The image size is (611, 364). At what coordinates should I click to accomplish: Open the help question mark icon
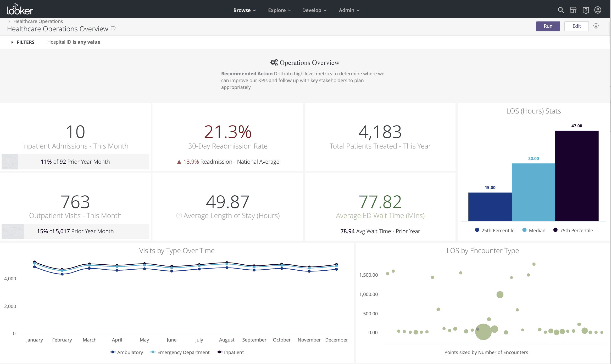pos(586,10)
